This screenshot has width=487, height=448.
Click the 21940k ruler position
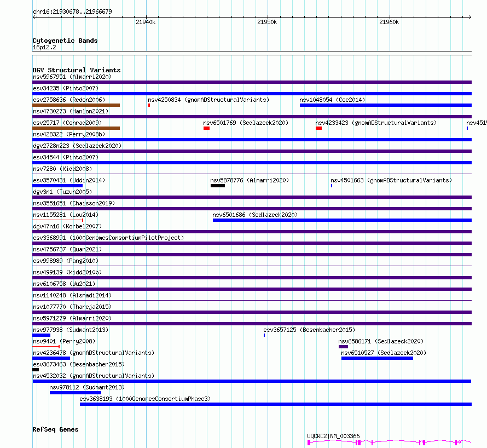146,22
